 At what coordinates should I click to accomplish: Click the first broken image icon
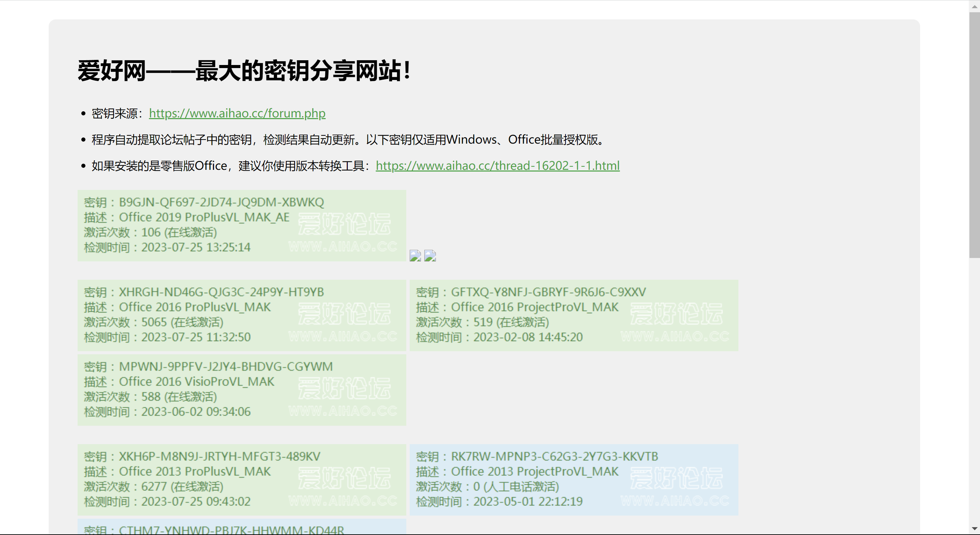point(415,256)
